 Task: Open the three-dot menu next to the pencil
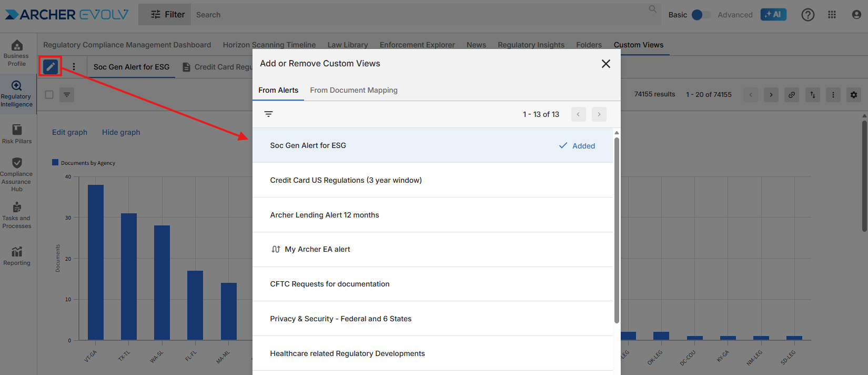click(x=74, y=67)
